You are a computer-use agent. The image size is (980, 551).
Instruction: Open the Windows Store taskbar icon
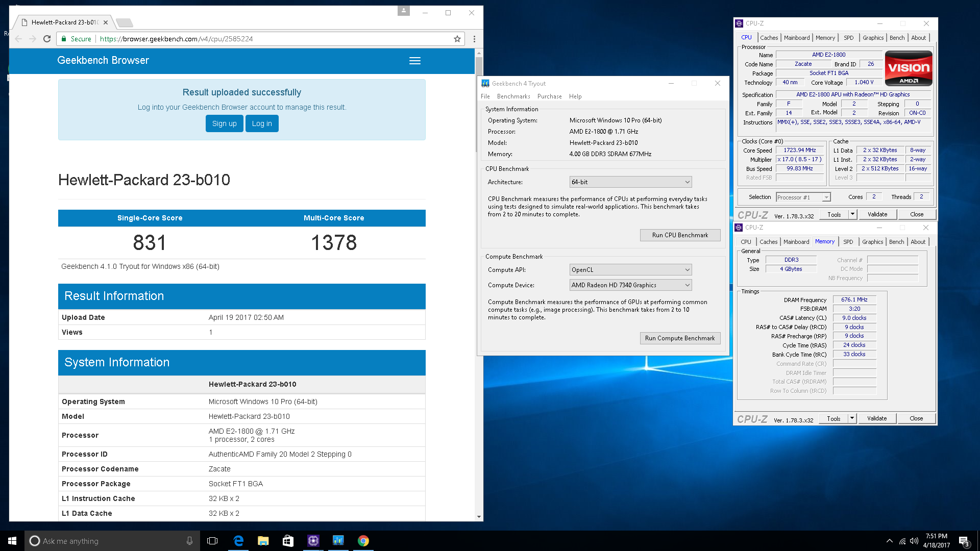point(288,541)
